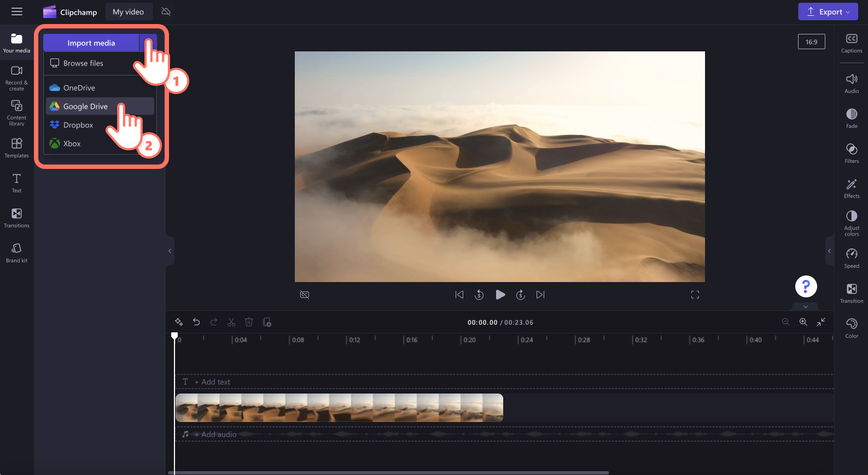868x475 pixels.
Task: Collapse the left media panel
Action: tap(170, 251)
